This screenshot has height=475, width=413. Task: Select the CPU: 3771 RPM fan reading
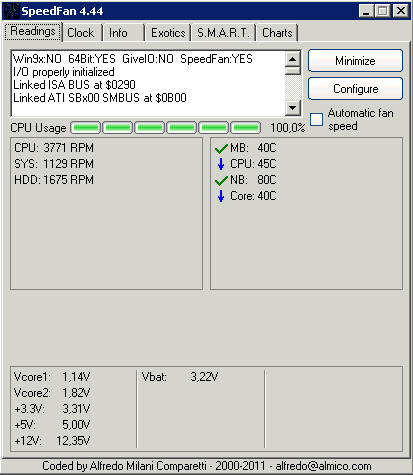(x=54, y=148)
